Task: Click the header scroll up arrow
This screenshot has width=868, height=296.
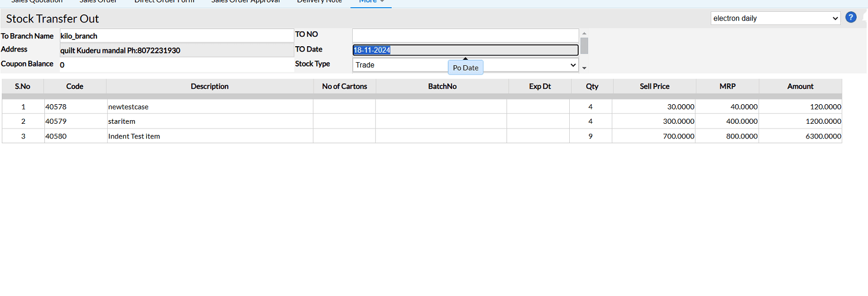Action: tap(585, 34)
